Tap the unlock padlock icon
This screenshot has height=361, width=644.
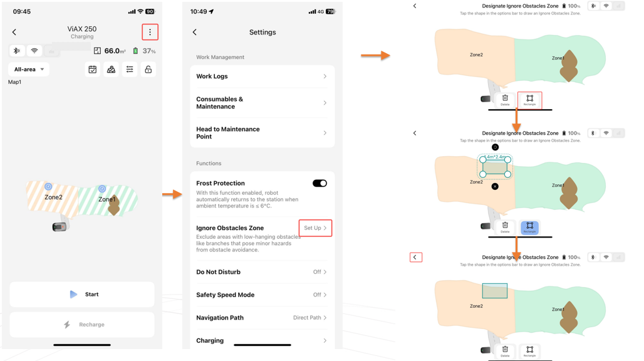click(x=148, y=70)
